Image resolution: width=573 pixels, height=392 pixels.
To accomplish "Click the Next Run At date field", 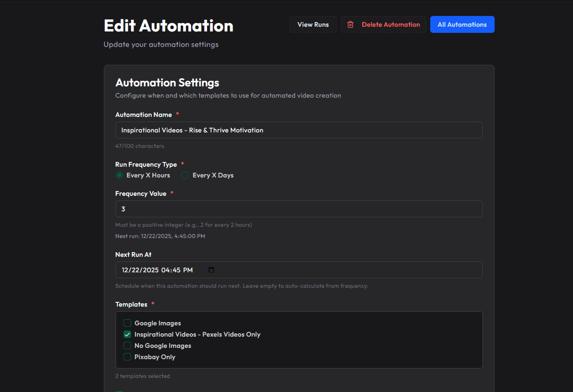I will coord(299,270).
